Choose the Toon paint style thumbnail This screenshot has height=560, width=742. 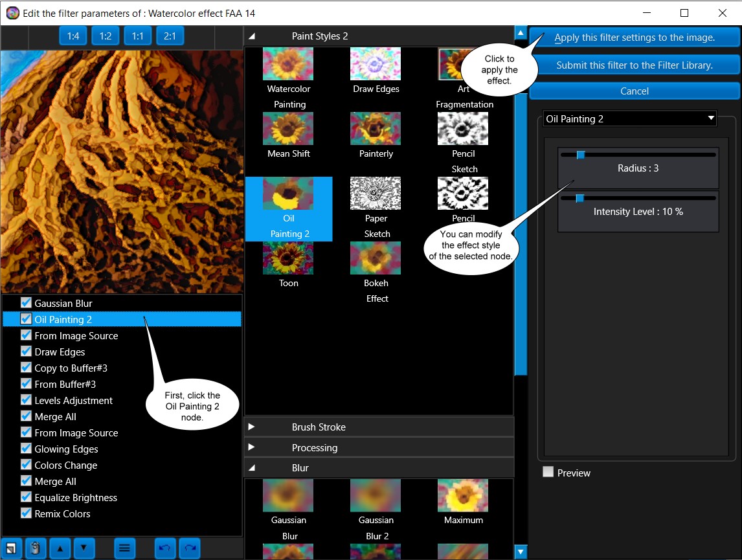[x=288, y=258]
